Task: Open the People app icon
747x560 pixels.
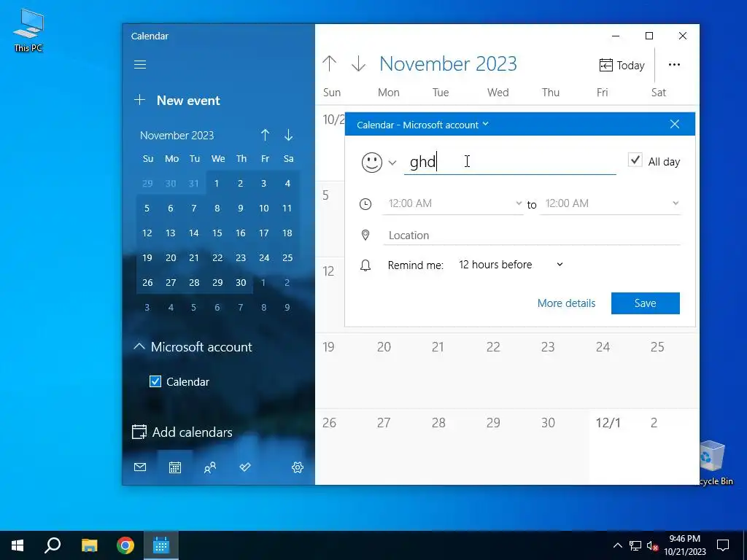Action: pos(210,467)
